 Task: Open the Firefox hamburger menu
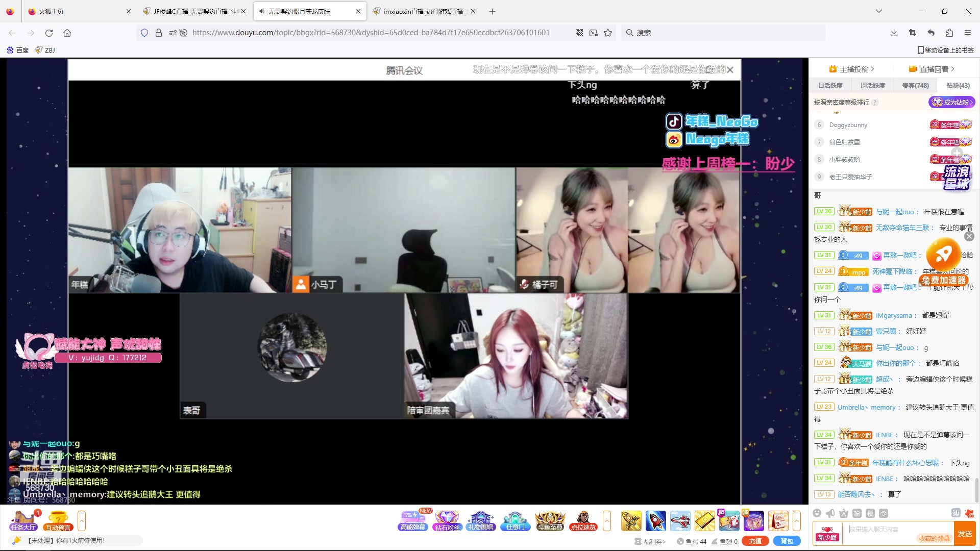[967, 33]
